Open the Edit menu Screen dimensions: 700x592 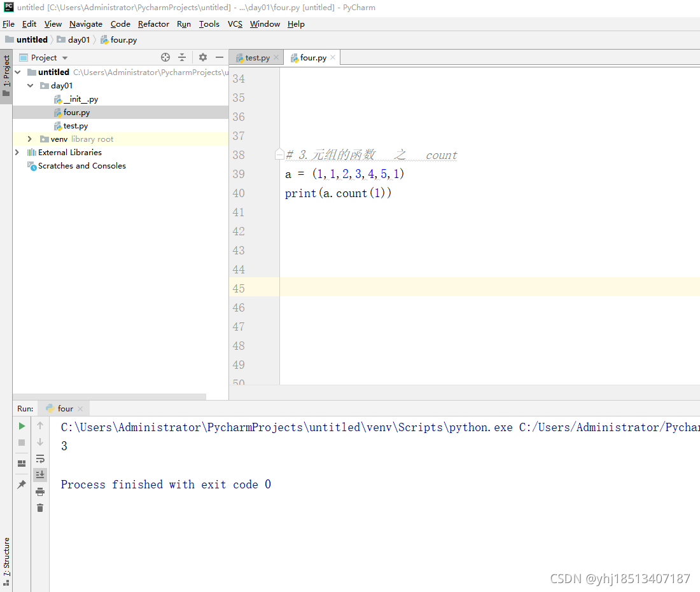[x=29, y=24]
